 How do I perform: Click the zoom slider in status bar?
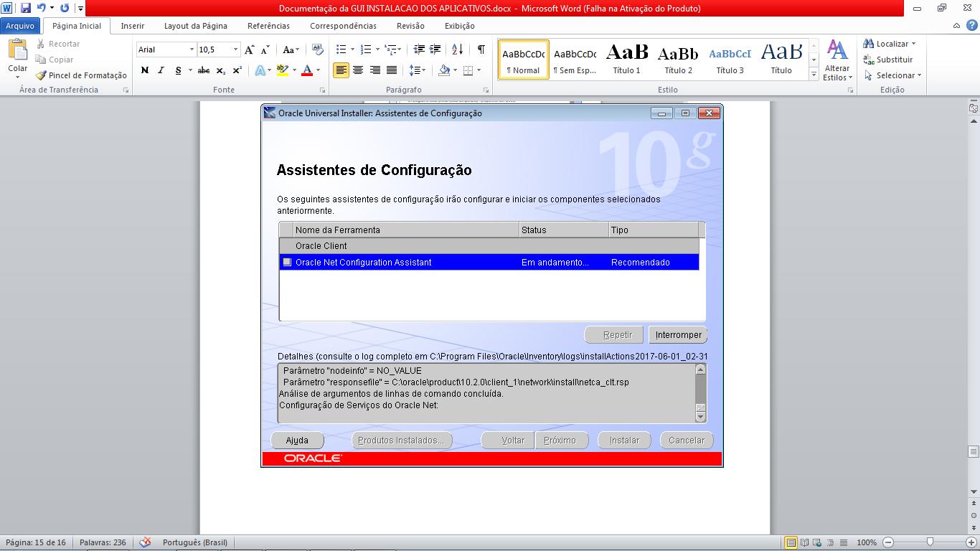tap(930, 542)
